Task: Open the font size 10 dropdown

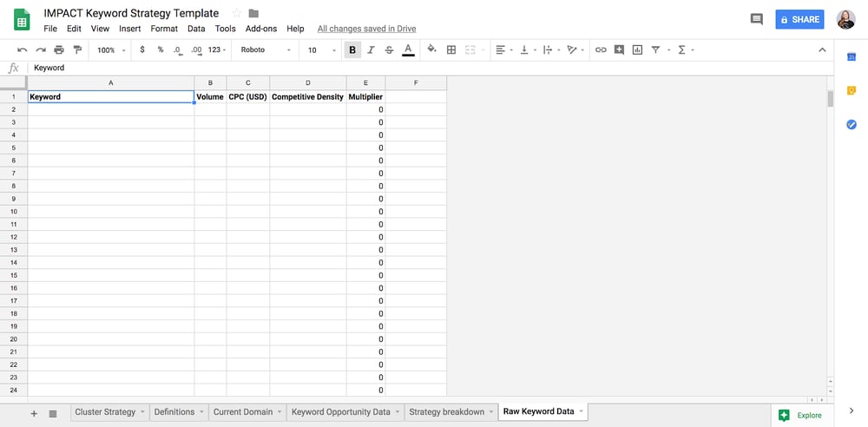Action: (322, 49)
